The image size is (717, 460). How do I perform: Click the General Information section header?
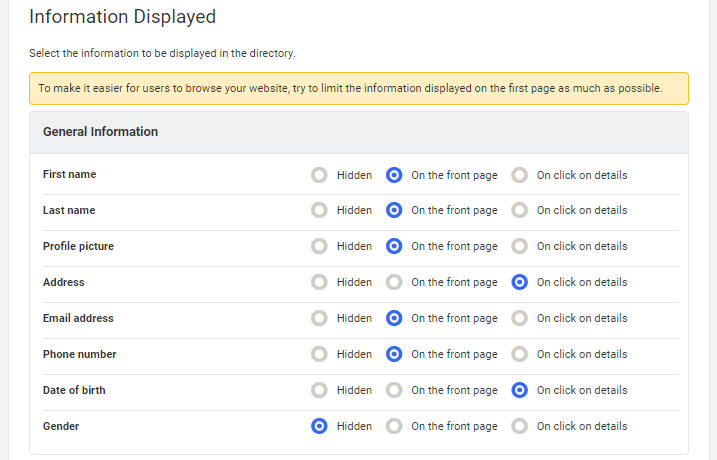pos(100,132)
